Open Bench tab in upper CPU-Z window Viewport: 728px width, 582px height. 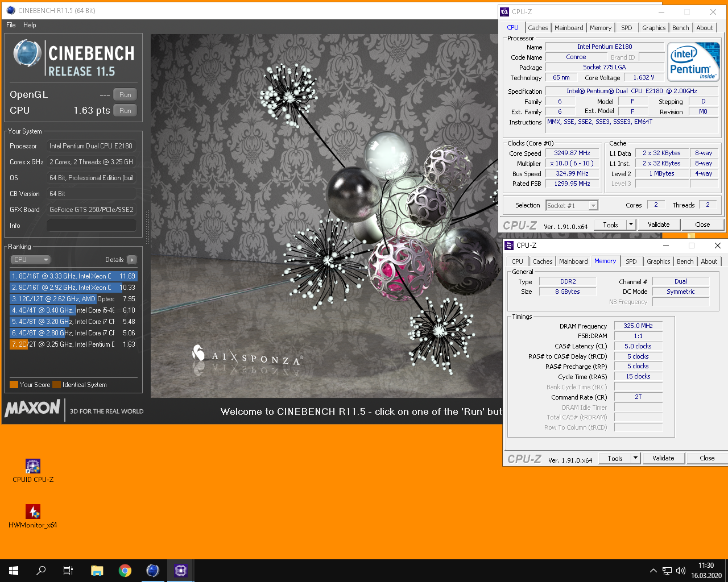(x=681, y=28)
